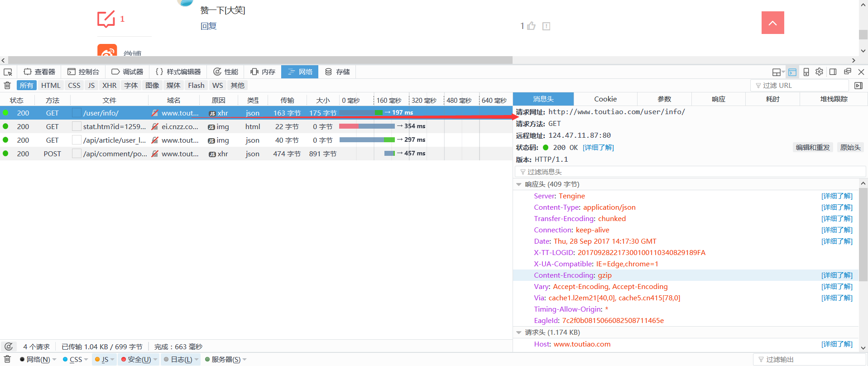Open dropdown arrow next to 服务器(S)

[x=245, y=359]
